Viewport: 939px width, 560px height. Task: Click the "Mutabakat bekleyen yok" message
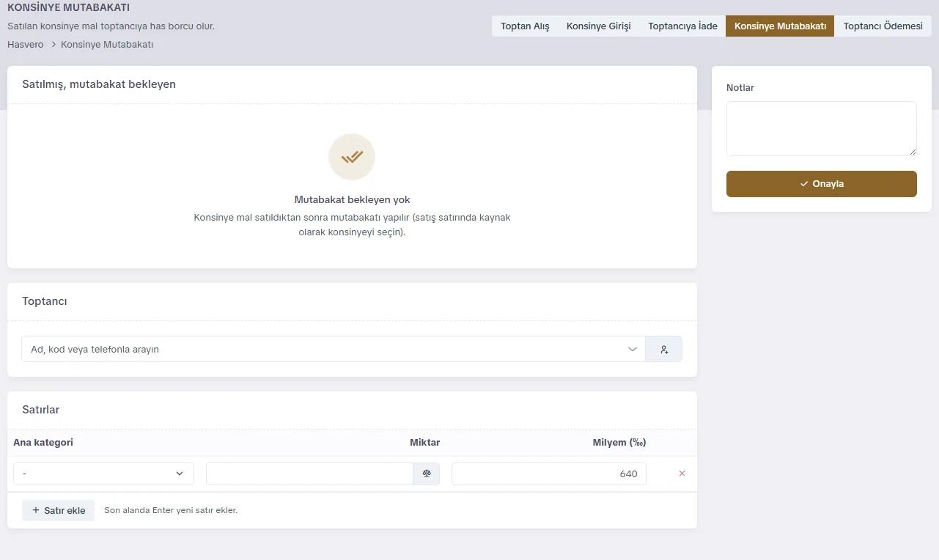[352, 199]
